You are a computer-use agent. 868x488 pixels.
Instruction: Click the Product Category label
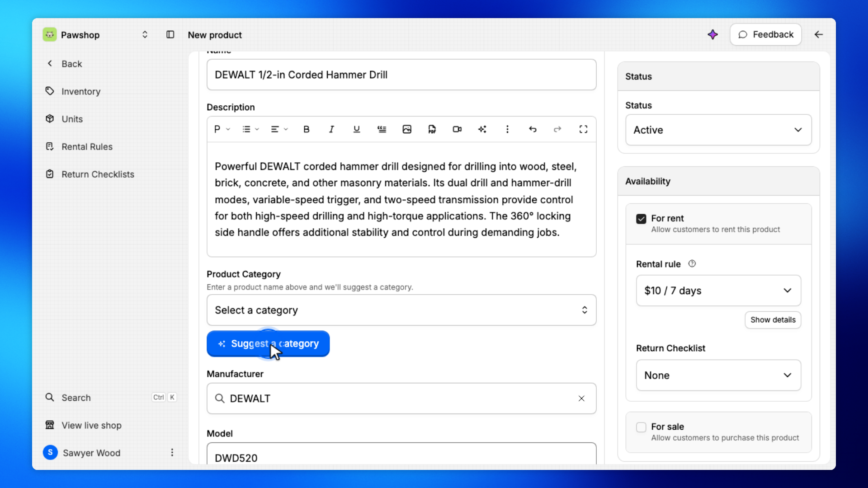coord(244,274)
